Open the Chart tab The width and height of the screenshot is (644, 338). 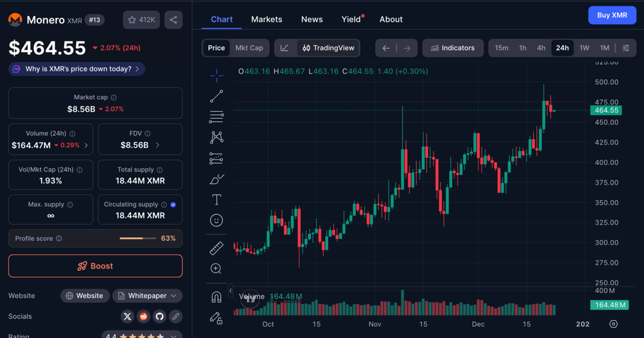tap(222, 19)
